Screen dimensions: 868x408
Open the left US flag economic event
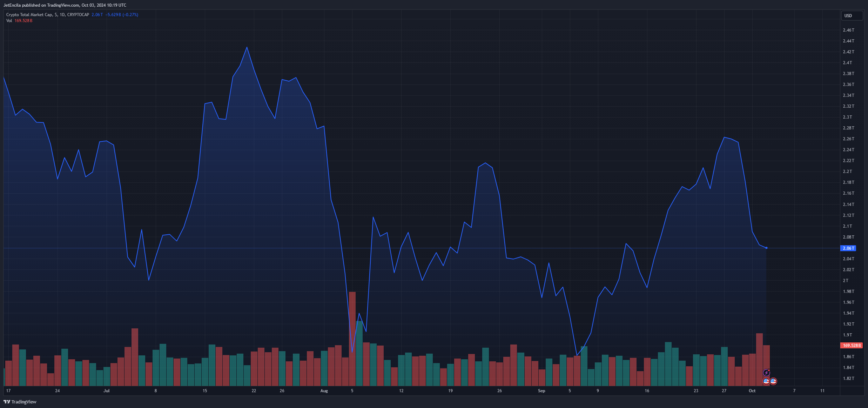point(766,381)
